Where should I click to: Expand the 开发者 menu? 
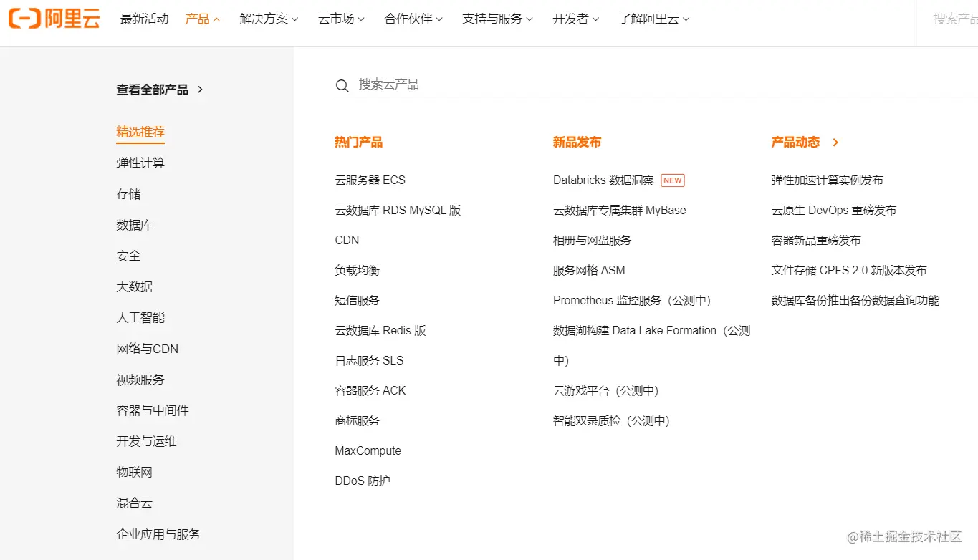pyautogui.click(x=576, y=19)
